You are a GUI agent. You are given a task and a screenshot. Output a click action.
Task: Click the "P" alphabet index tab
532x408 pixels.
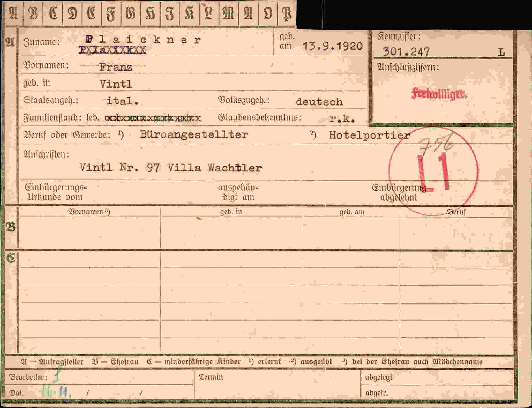click(x=287, y=13)
